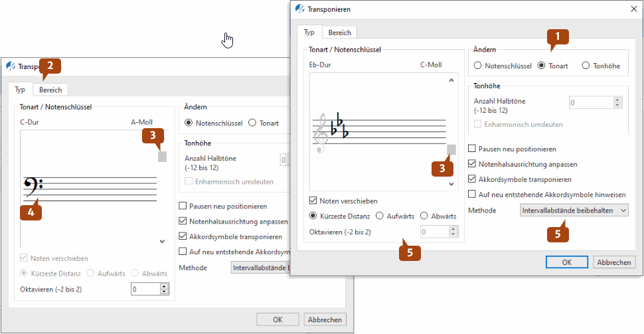Increase the Oktavieren value in the bass clef dialog

[x=165, y=286]
